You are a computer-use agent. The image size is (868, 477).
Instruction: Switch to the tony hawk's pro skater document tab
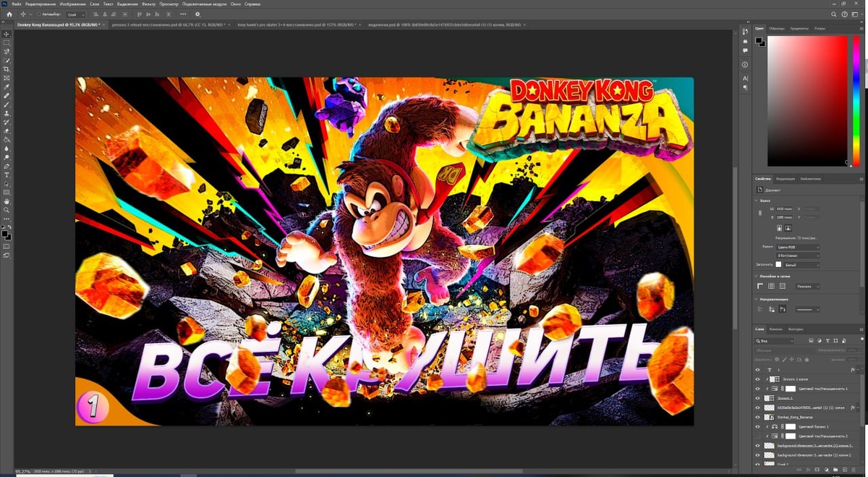[x=295, y=25]
